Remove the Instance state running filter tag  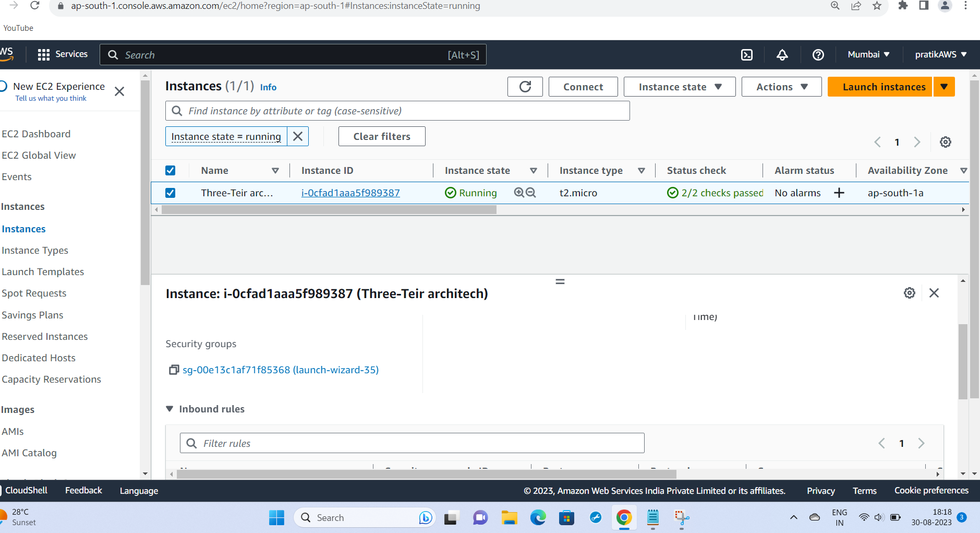click(x=298, y=136)
